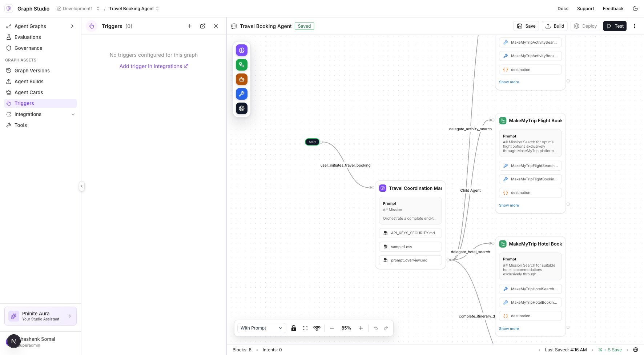Click the Graph Studio logo icon
Image resolution: width=644 pixels, height=355 pixels.
coord(9,8)
